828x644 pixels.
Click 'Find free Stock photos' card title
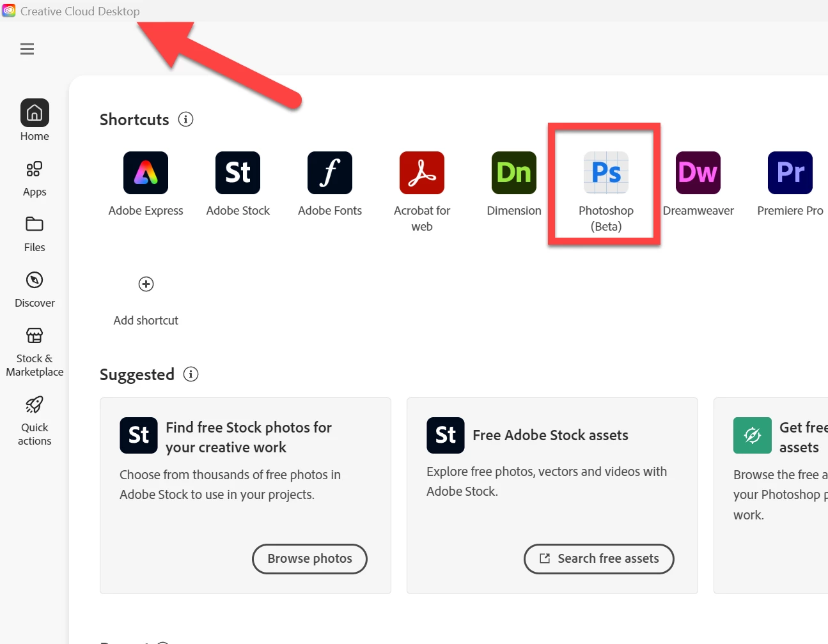(249, 437)
